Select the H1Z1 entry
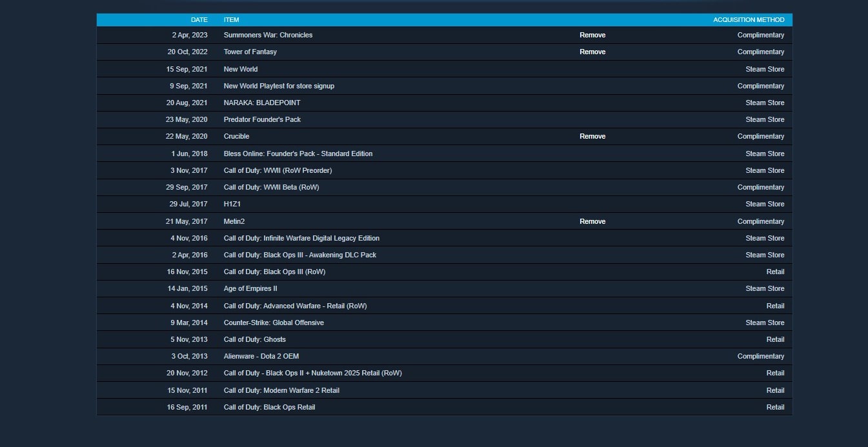The image size is (868, 447). click(x=232, y=204)
